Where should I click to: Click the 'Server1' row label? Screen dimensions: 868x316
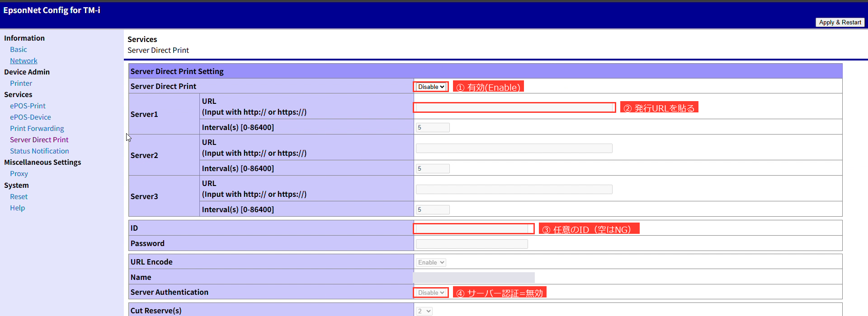pyautogui.click(x=144, y=114)
